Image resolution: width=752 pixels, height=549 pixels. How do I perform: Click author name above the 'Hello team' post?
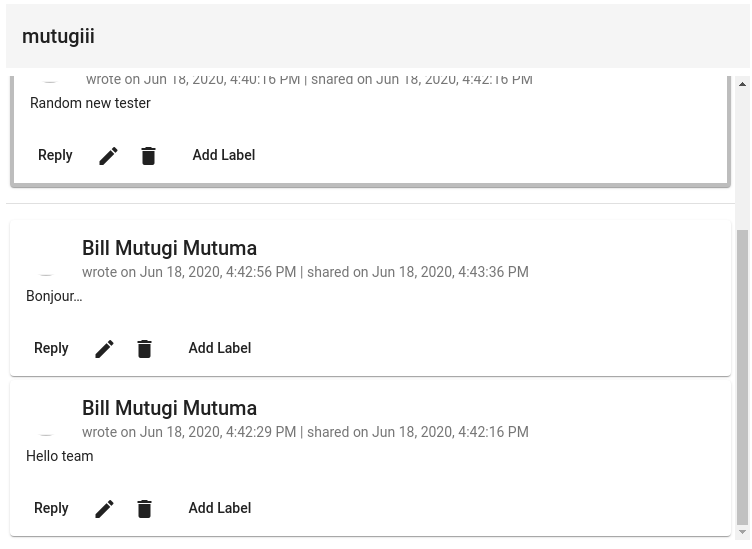tap(169, 409)
